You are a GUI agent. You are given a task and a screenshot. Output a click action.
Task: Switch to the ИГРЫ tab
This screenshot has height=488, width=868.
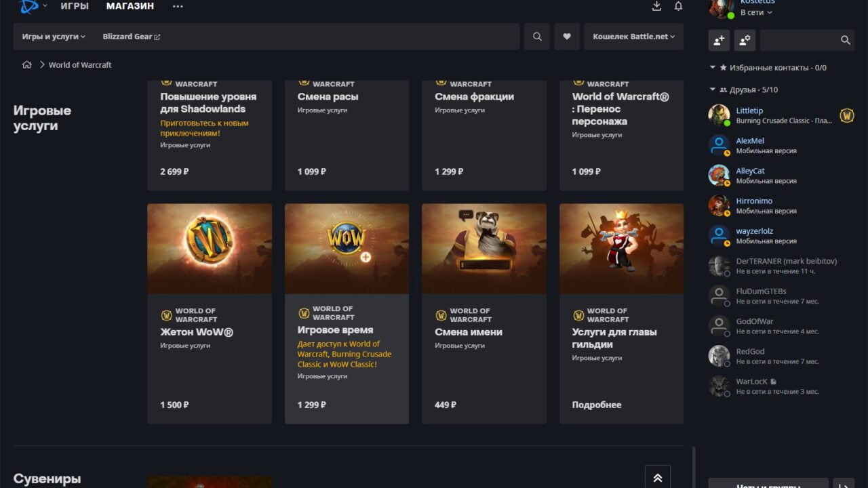(x=75, y=6)
